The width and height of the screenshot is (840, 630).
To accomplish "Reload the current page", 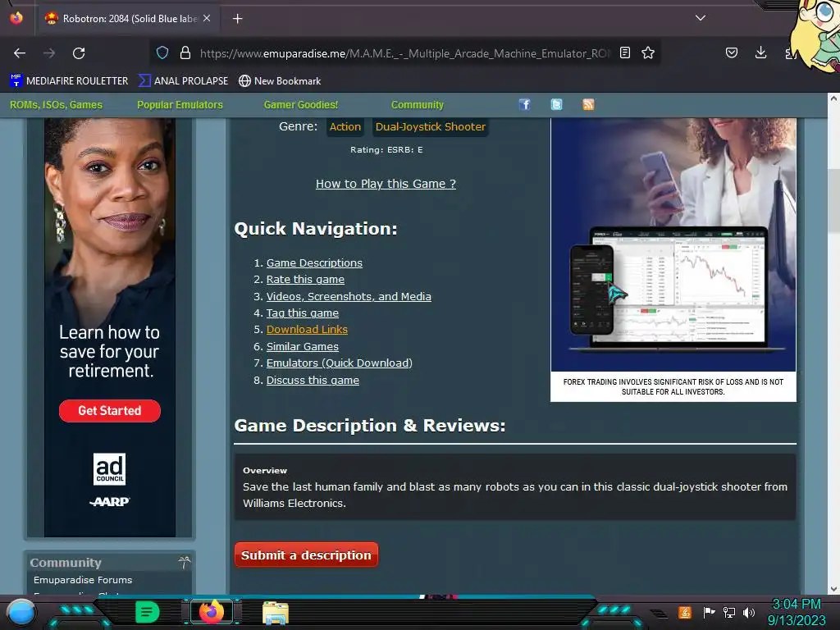I will pyautogui.click(x=79, y=53).
